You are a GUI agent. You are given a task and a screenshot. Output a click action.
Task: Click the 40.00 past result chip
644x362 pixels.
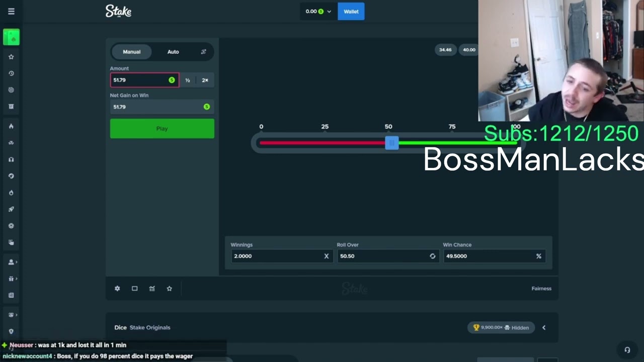pyautogui.click(x=469, y=50)
